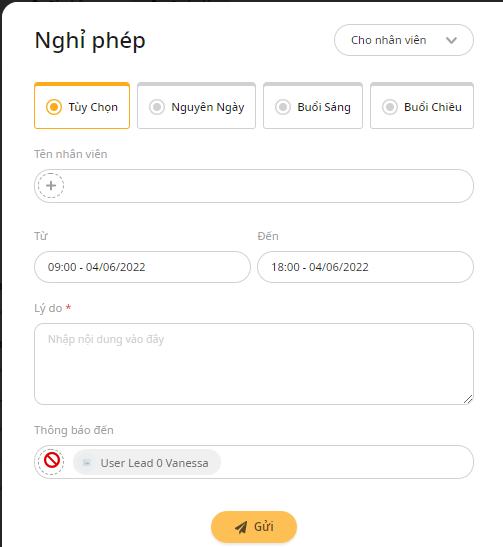Click inside the Tên nhân viên field

[x=254, y=186]
